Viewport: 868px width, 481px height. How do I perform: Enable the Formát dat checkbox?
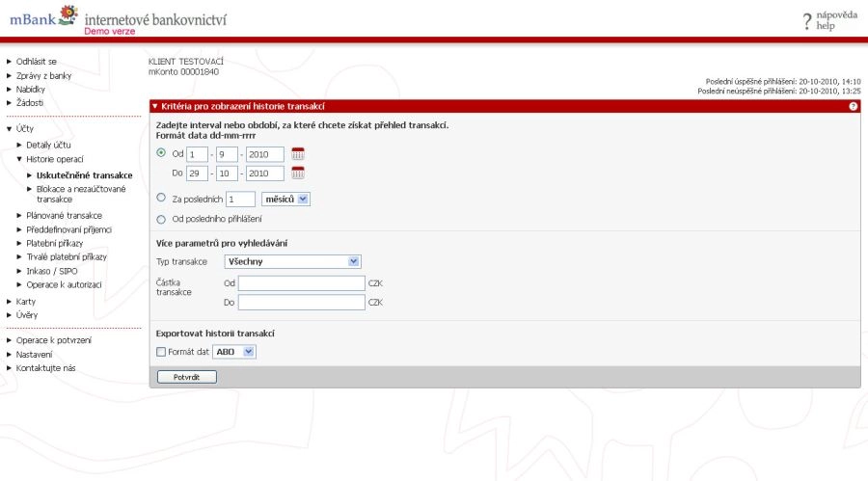click(x=161, y=352)
